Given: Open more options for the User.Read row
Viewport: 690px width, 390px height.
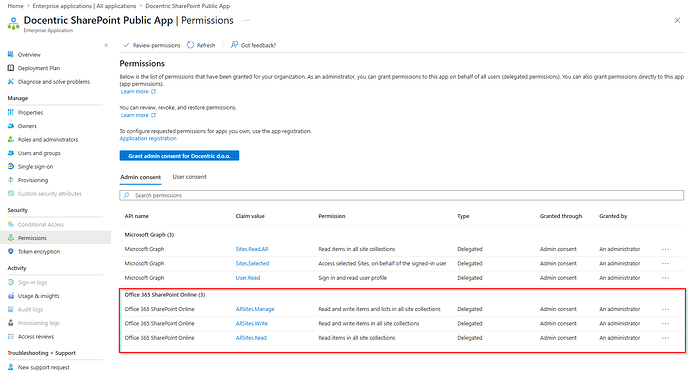Looking at the screenshot, I should click(x=665, y=278).
